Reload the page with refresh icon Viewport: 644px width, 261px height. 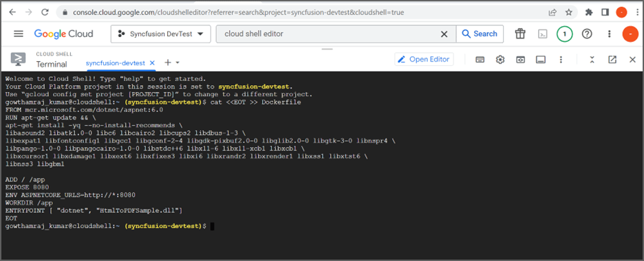coord(45,12)
